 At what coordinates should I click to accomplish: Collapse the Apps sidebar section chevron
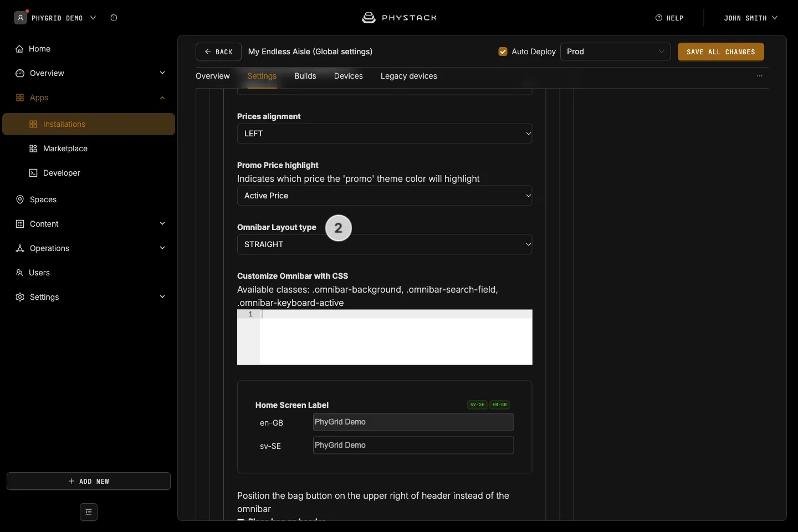coord(162,98)
